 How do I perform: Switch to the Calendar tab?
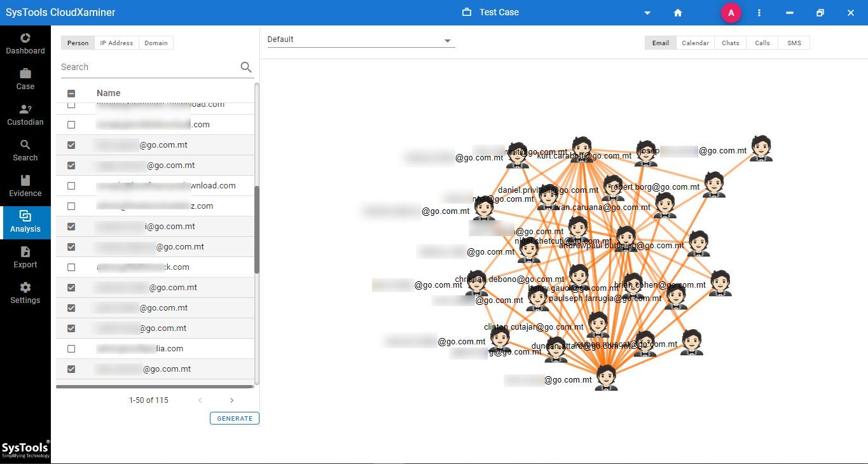pyautogui.click(x=695, y=43)
